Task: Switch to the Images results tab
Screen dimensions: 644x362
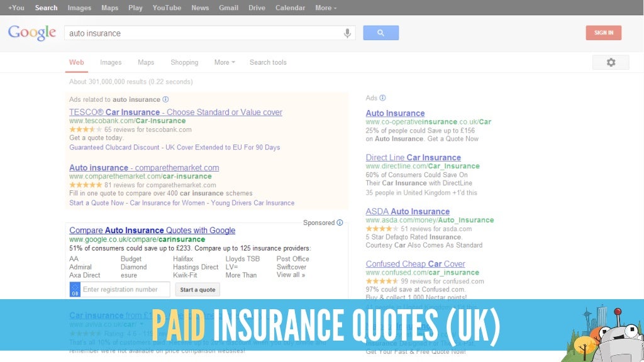Action: [111, 62]
